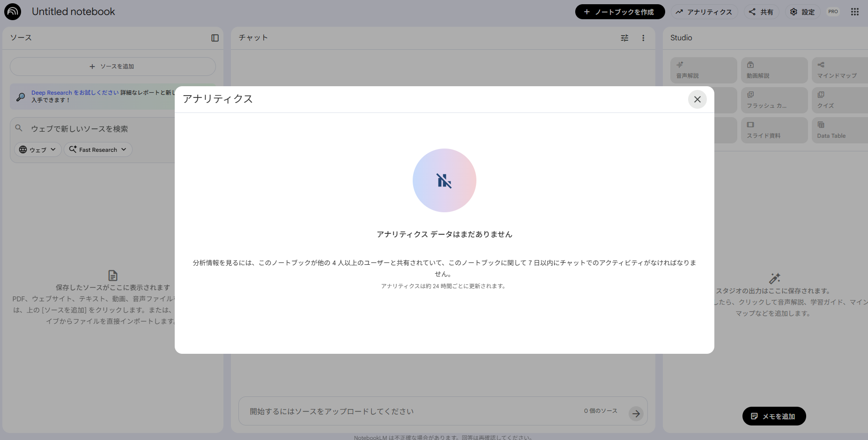Open 共有 to share the notebook

tap(761, 12)
